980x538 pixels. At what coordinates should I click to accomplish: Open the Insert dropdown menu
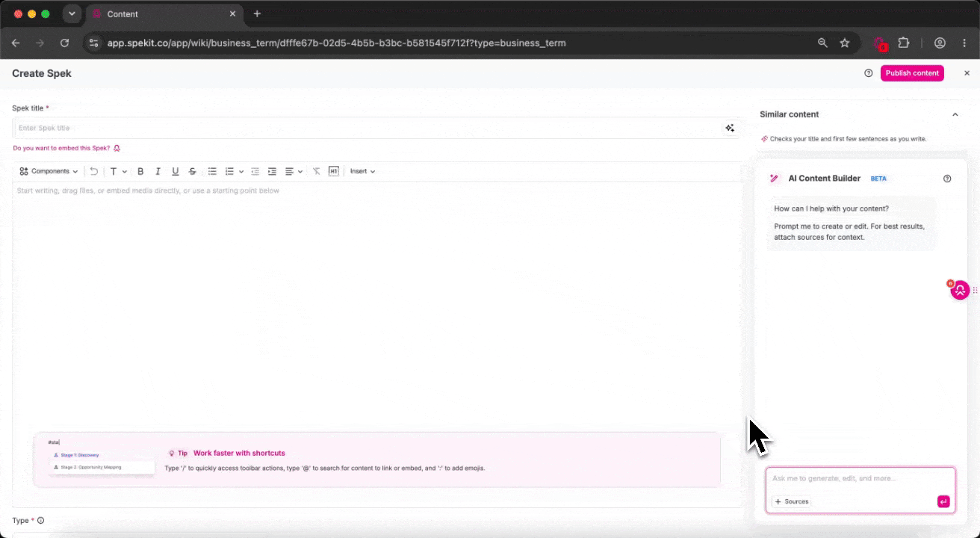(x=362, y=171)
